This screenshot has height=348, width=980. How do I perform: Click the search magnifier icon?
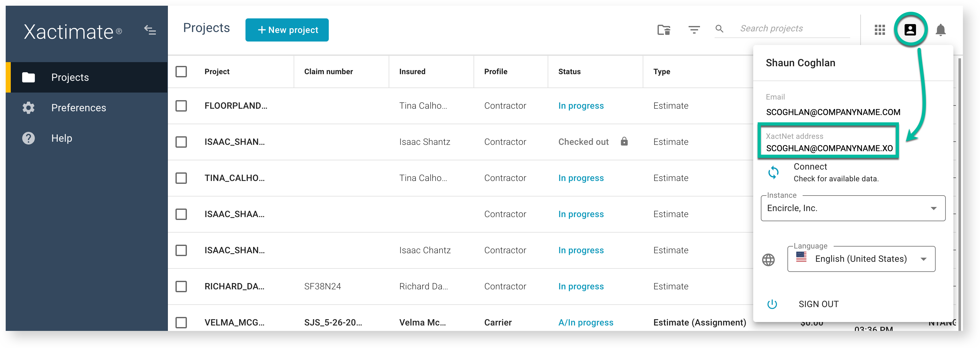click(719, 29)
